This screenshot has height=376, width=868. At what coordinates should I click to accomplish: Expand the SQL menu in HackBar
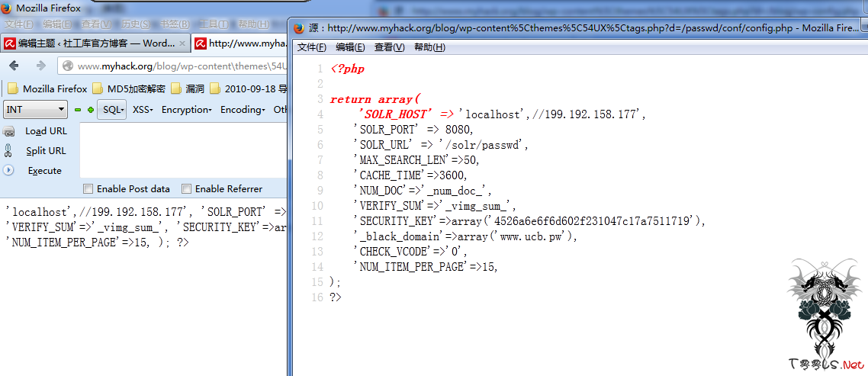point(112,110)
